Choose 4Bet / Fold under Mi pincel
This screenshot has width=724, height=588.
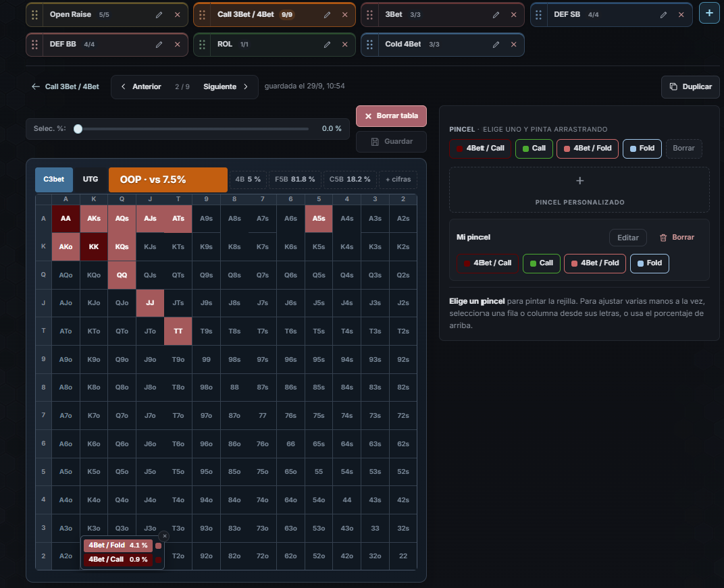595,263
